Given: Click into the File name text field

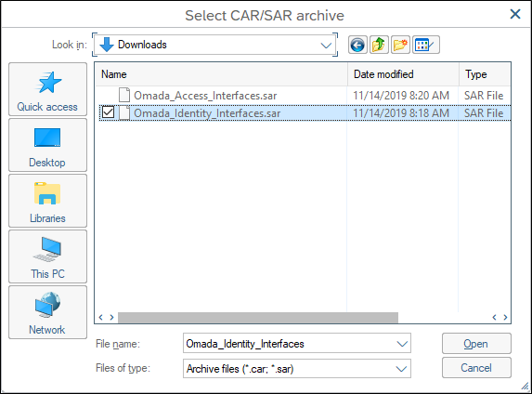Looking at the screenshot, I should pos(289,344).
